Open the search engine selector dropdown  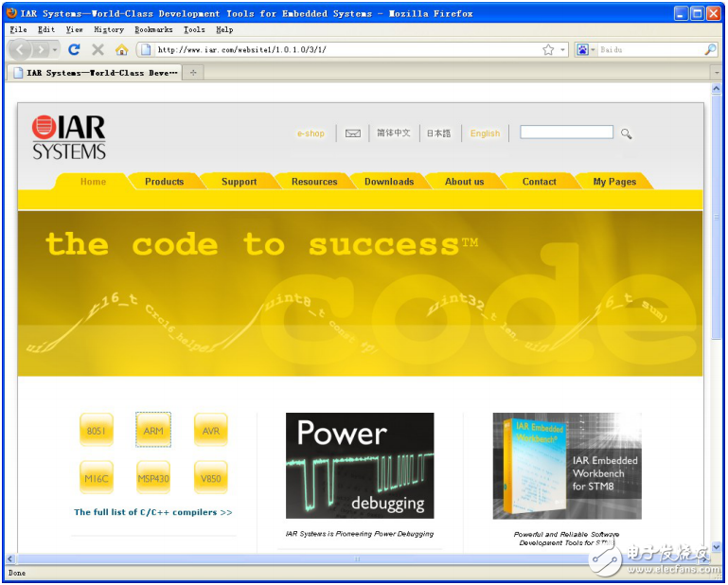point(586,49)
